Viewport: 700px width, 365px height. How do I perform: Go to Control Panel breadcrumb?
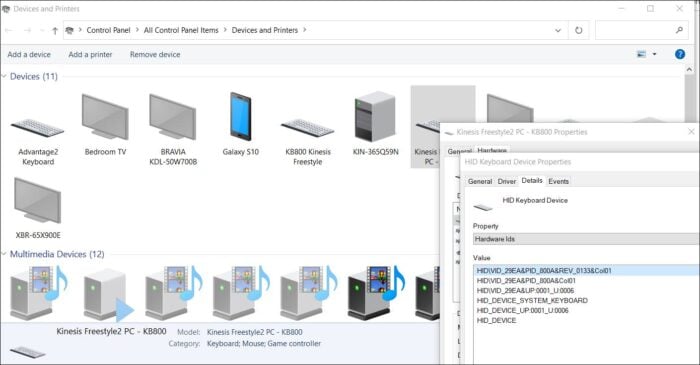coord(108,30)
